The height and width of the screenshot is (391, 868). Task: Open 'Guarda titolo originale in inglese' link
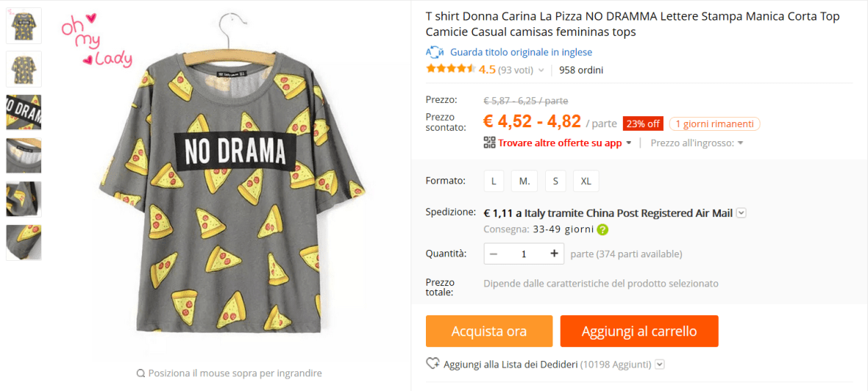click(x=521, y=52)
